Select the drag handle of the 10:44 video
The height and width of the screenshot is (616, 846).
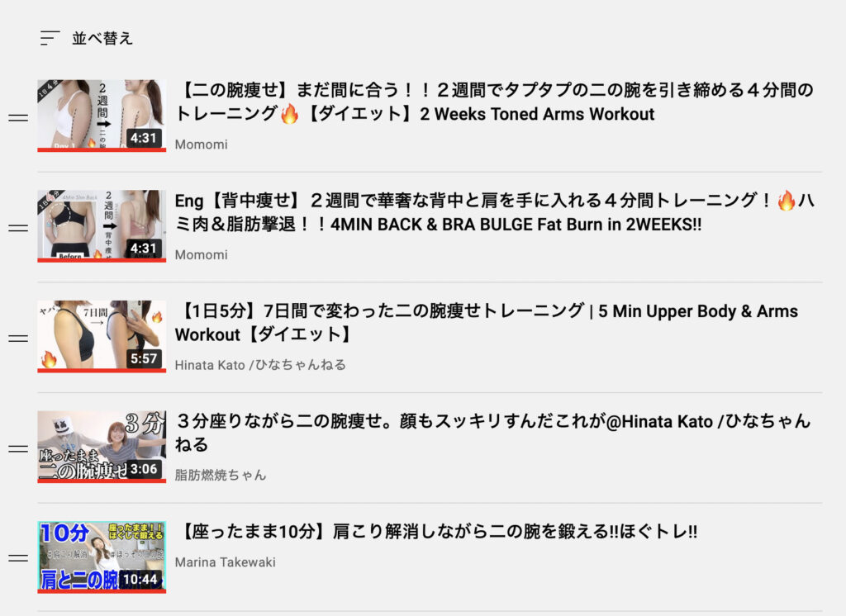click(x=18, y=558)
